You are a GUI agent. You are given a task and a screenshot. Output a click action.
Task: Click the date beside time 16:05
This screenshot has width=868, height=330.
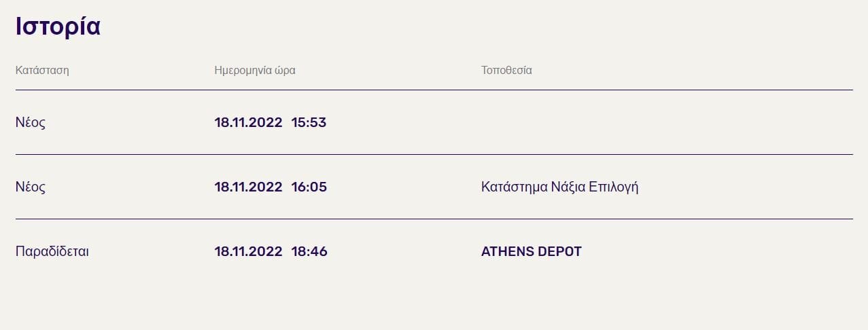248,187
